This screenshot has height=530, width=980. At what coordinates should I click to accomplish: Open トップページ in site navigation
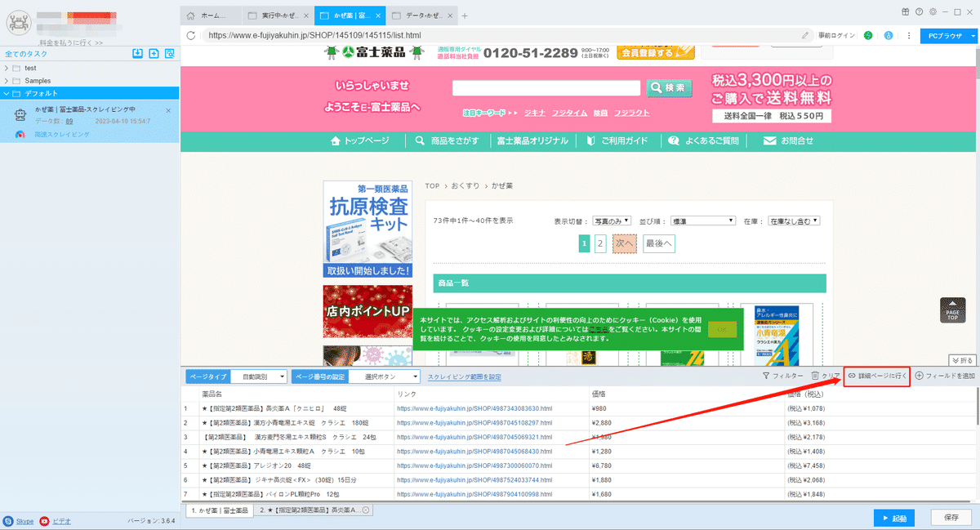[360, 140]
